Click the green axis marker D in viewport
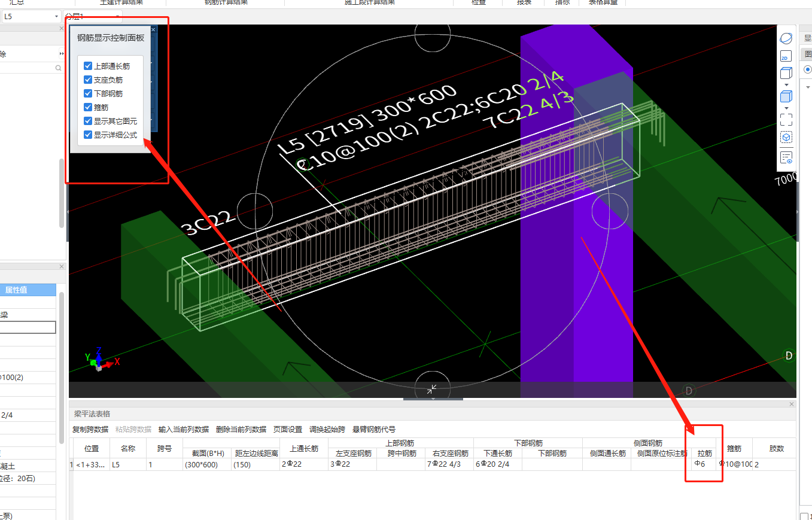Screen dimensions: 812x520 coord(789,356)
